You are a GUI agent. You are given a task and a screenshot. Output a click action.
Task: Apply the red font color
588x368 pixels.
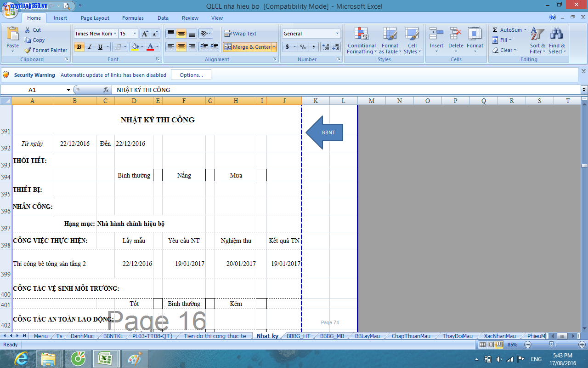(150, 47)
